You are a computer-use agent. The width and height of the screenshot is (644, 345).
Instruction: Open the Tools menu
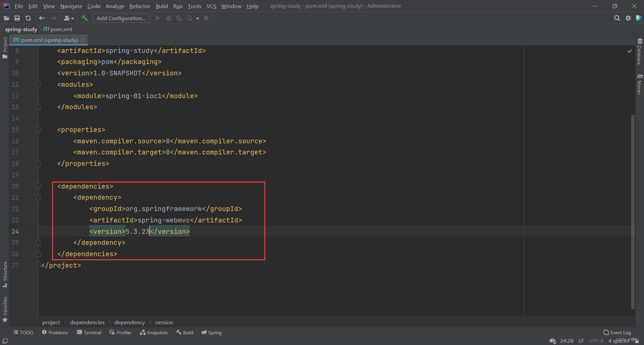pos(195,6)
